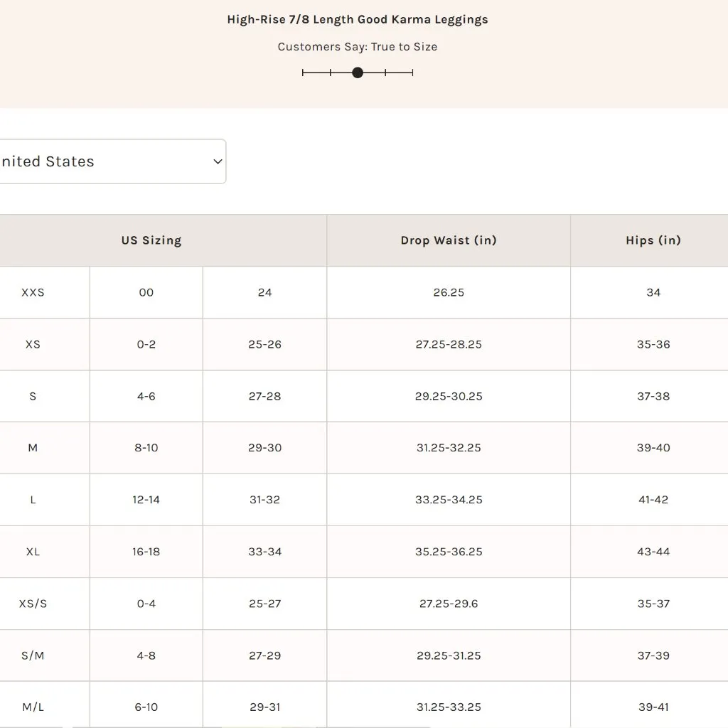The height and width of the screenshot is (728, 728).
Task: Select the XL size row label
Action: (x=33, y=552)
